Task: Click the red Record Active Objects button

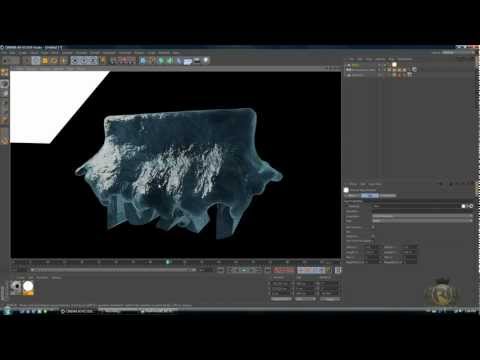Action: pos(277,270)
